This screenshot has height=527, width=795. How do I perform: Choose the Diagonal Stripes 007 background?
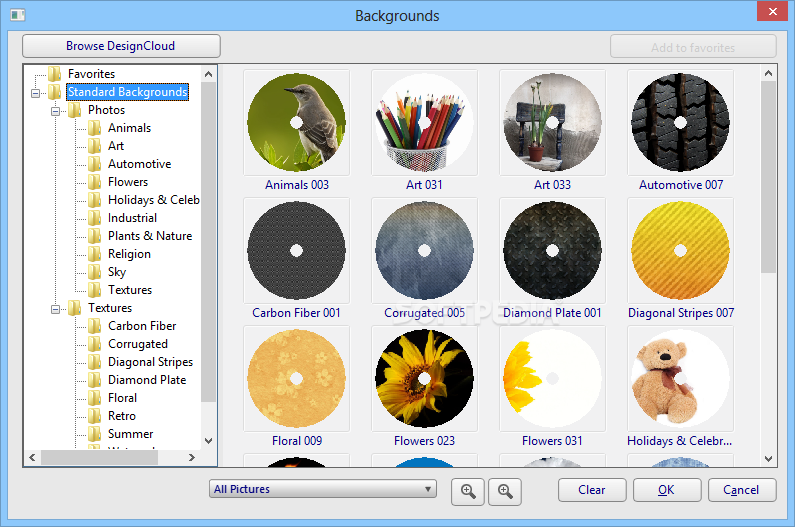(680, 251)
